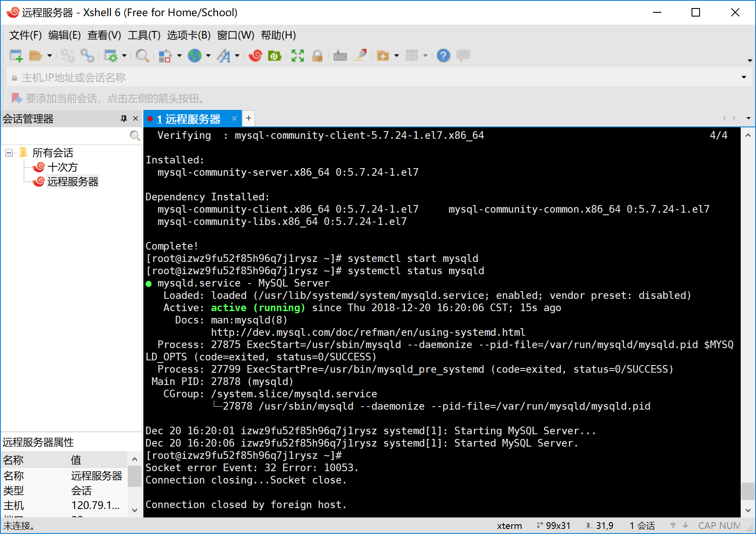
Task: Open session Properties icon with gear
Action: point(111,56)
